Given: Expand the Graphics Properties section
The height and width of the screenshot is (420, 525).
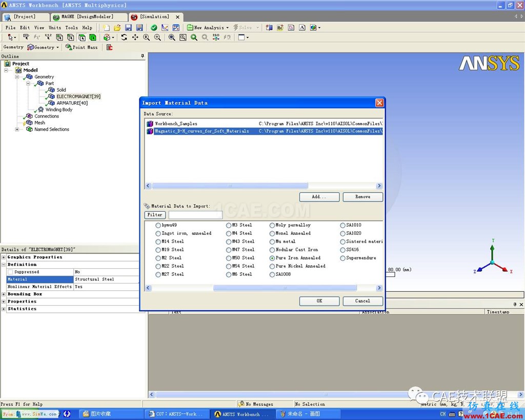Looking at the screenshot, I should (4, 257).
